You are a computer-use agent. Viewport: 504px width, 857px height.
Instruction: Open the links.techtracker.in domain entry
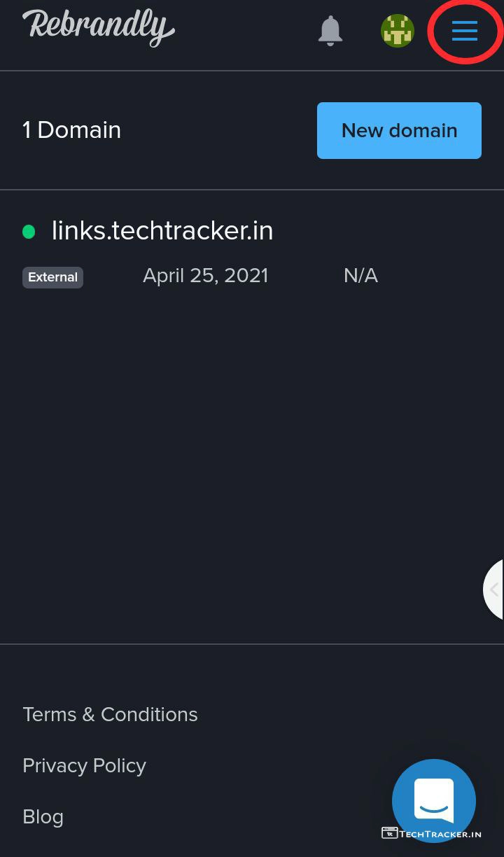coord(162,231)
